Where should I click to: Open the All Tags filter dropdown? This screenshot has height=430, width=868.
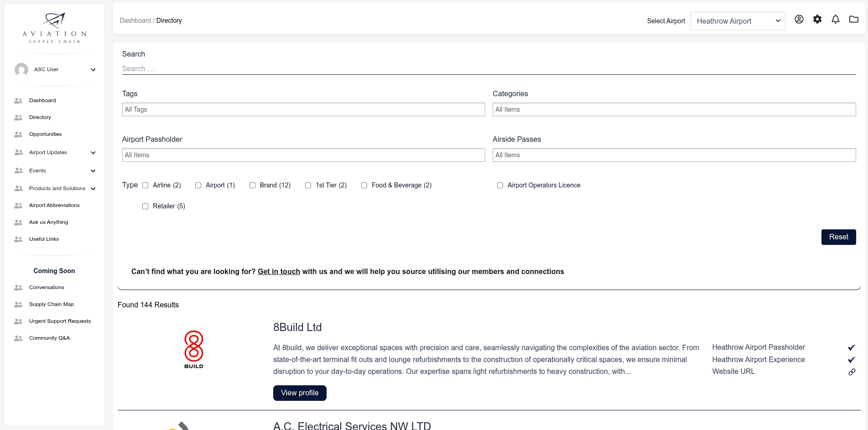click(x=303, y=109)
